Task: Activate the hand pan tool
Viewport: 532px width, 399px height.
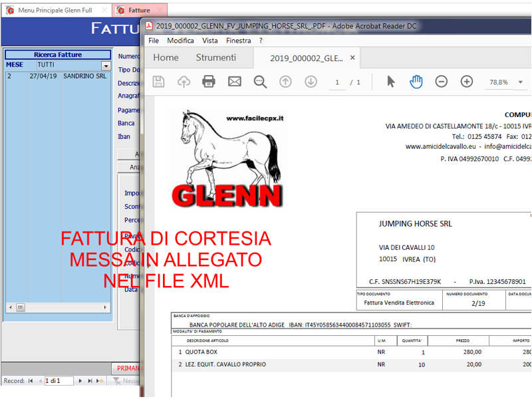Action: click(416, 82)
